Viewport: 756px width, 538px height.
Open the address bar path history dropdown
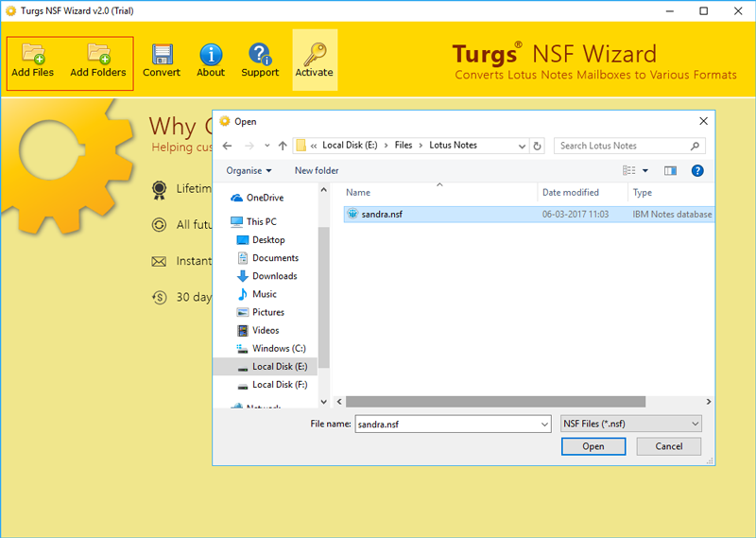tap(522, 146)
